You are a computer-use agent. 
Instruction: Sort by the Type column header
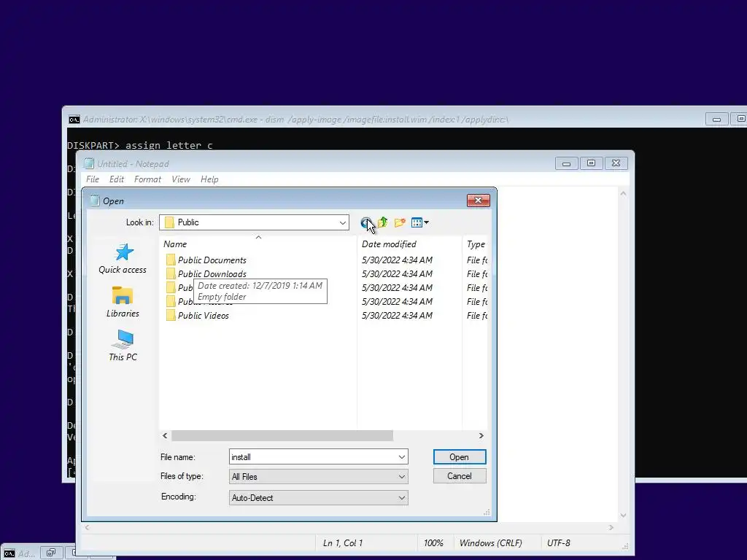click(x=476, y=244)
